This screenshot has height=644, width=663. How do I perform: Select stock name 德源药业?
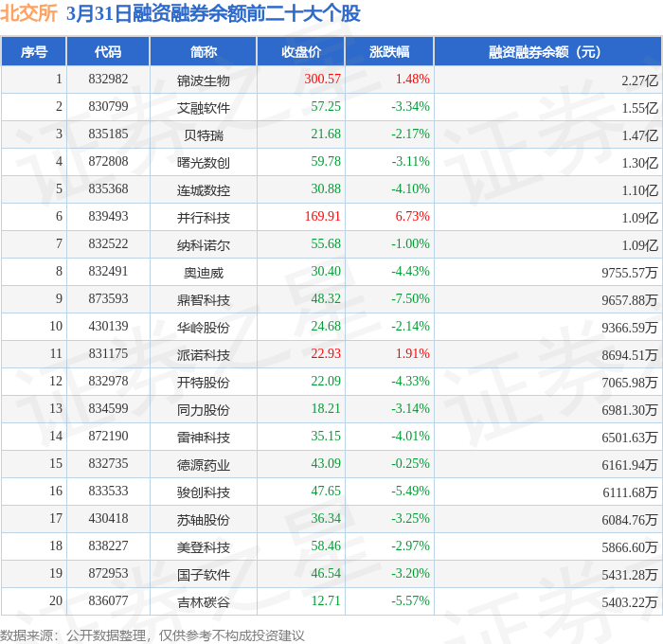[204, 465]
